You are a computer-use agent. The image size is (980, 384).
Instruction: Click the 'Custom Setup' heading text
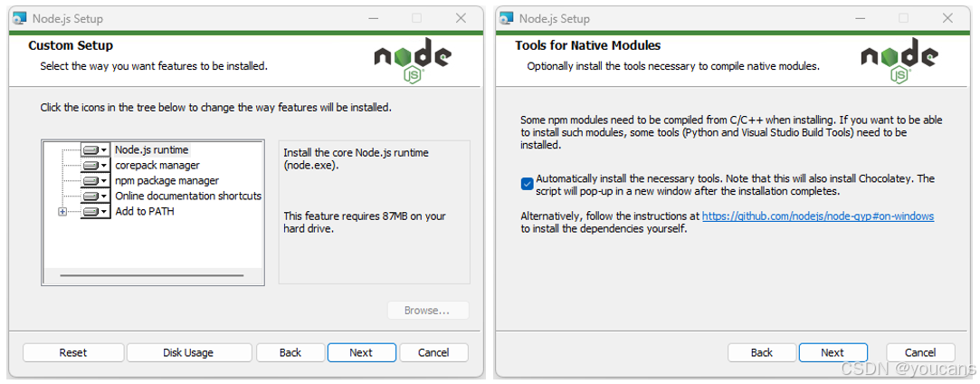[x=71, y=45]
